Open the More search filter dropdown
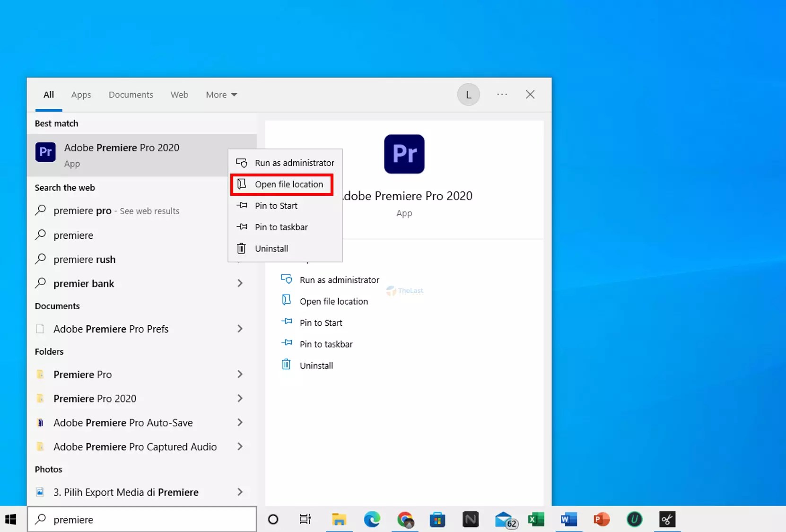 click(221, 95)
